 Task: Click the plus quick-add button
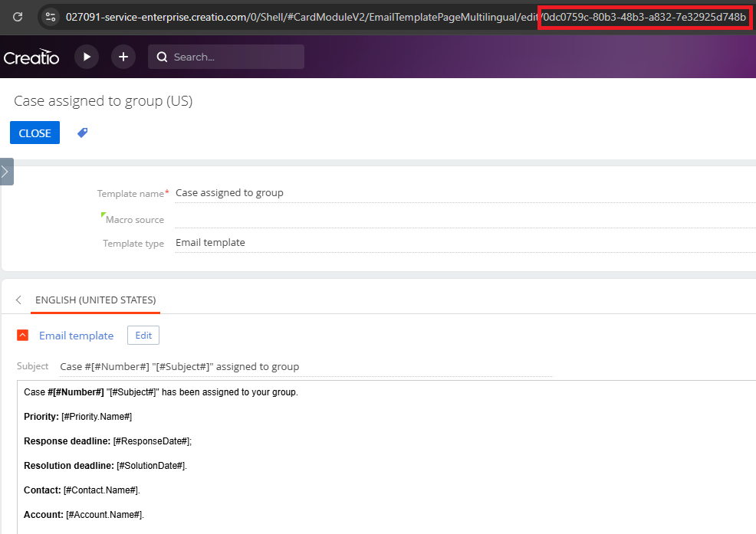click(x=123, y=57)
